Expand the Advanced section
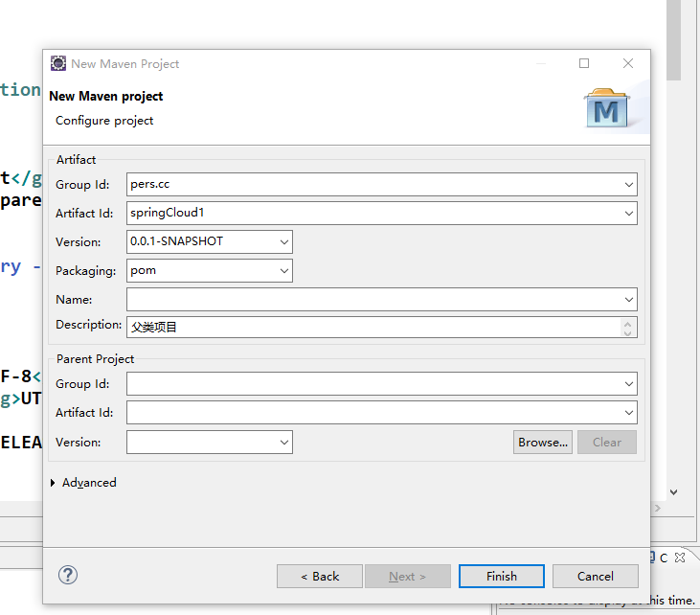 point(53,483)
